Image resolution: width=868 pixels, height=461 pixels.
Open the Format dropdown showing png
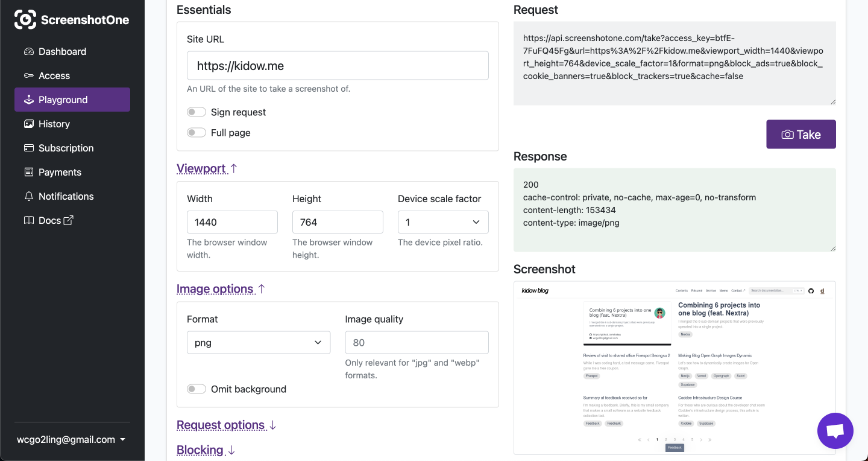(259, 342)
